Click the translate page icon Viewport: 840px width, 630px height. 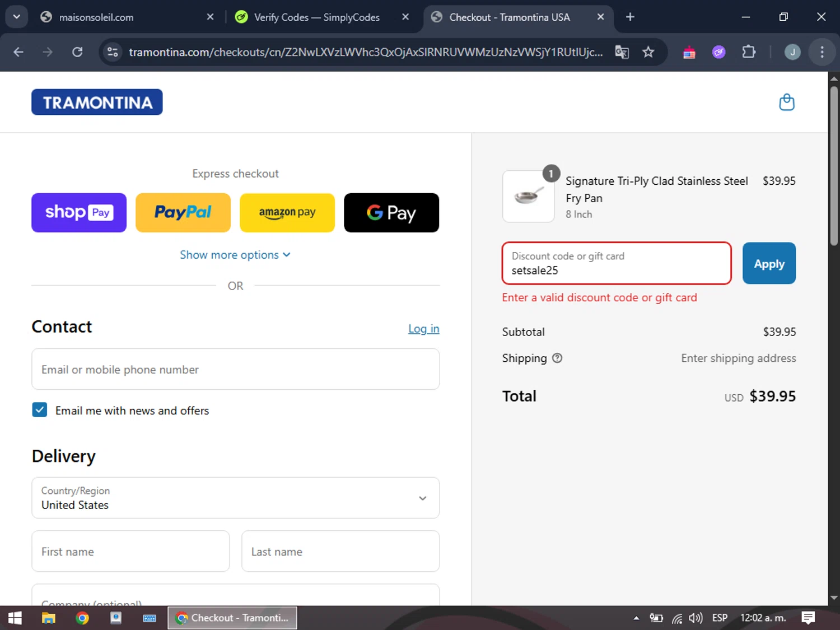pyautogui.click(x=622, y=52)
